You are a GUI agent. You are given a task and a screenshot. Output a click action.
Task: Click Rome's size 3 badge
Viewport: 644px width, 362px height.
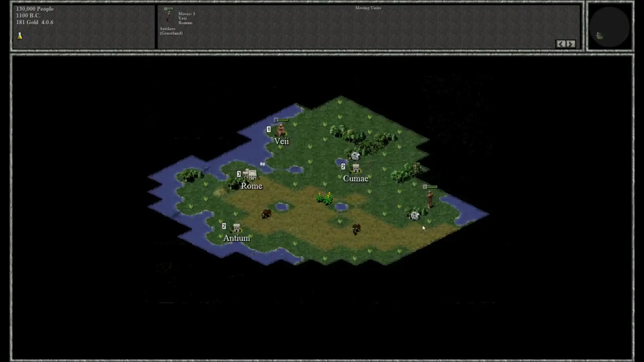coord(239,174)
